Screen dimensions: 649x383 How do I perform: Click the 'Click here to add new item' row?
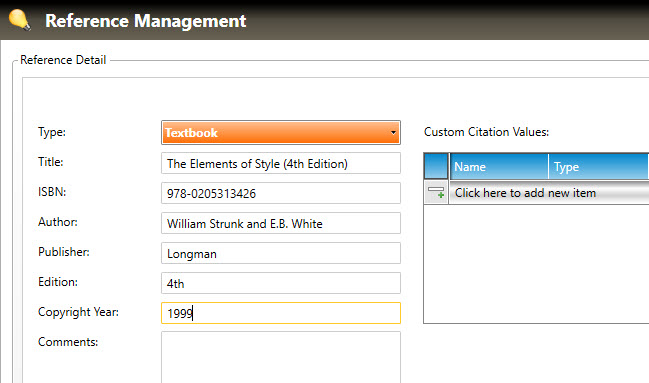click(x=549, y=193)
